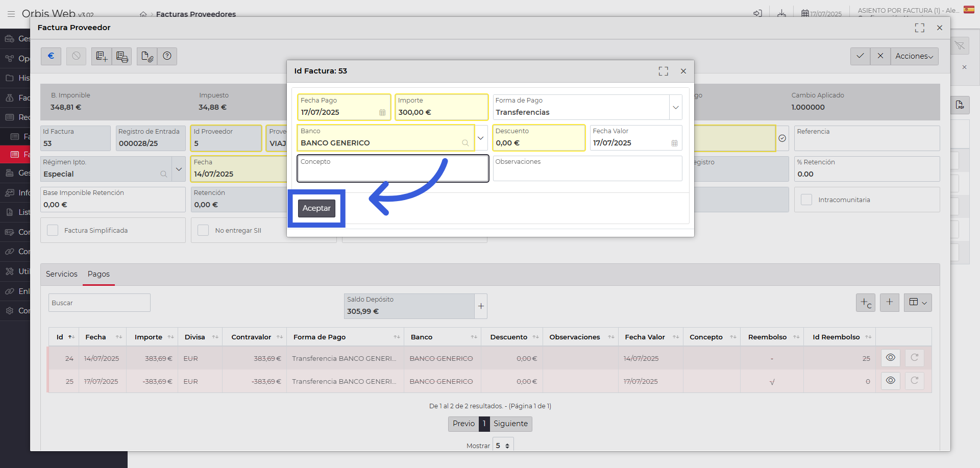This screenshot has height=468, width=980.
Task: Click the Banco search magnifier icon
Action: [x=465, y=143]
